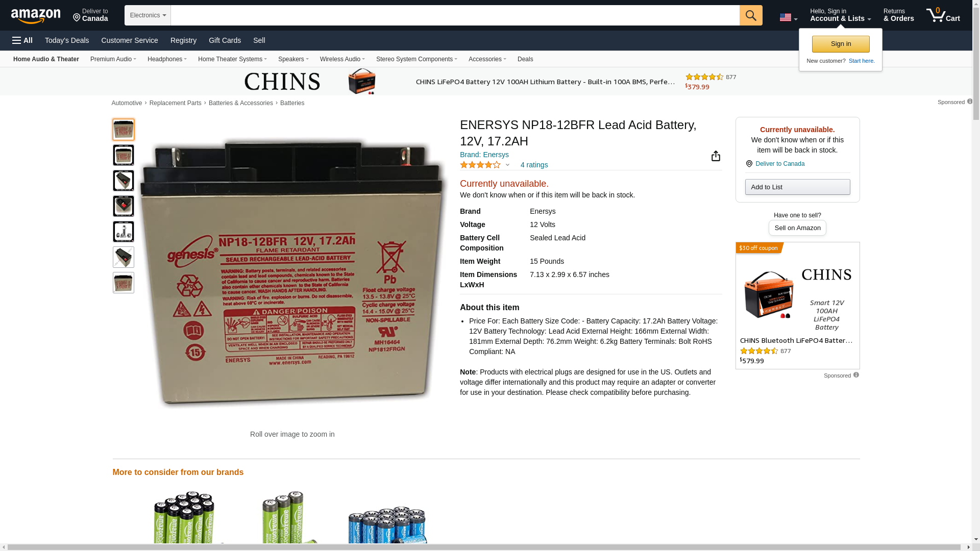This screenshot has height=551, width=980.
Task: Open Customer Service menu item
Action: (x=130, y=40)
